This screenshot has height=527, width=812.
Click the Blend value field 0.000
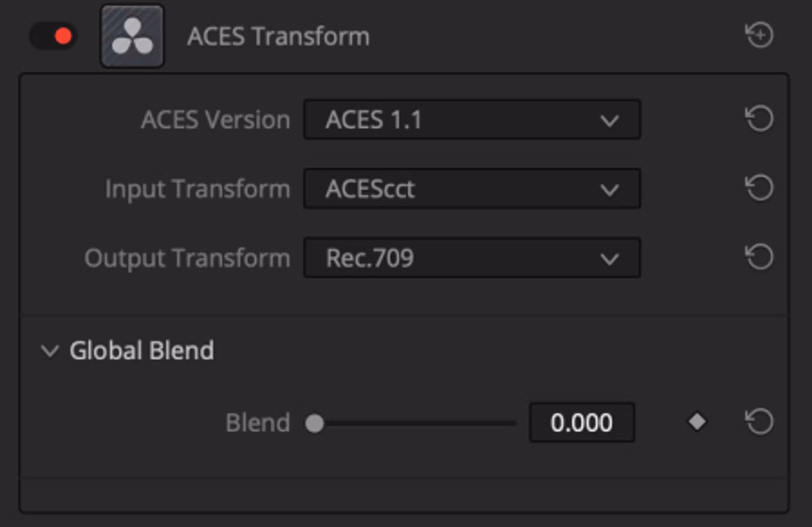tap(582, 422)
